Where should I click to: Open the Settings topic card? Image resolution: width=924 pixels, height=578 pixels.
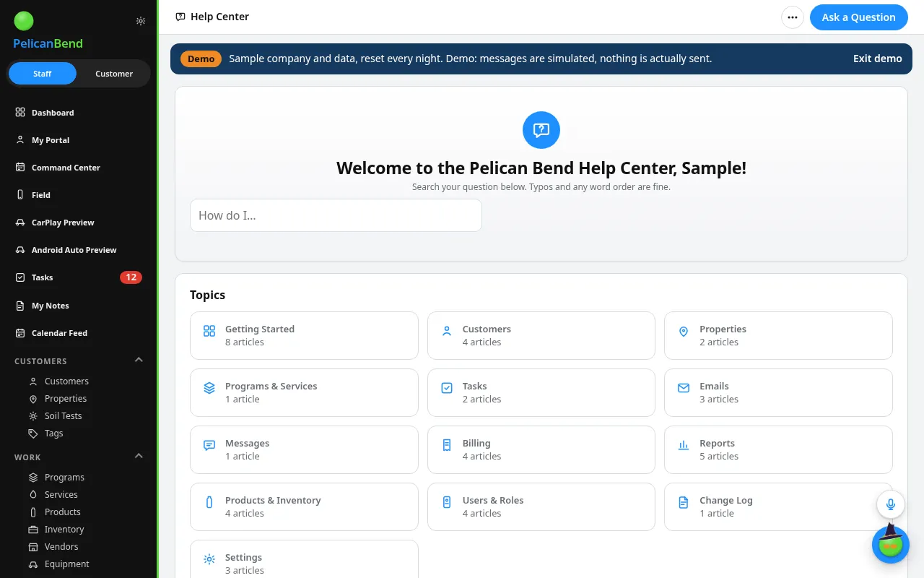pyautogui.click(x=304, y=559)
